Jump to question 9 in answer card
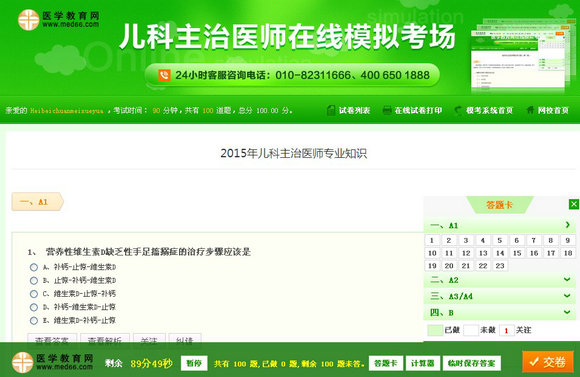 (x=568, y=240)
